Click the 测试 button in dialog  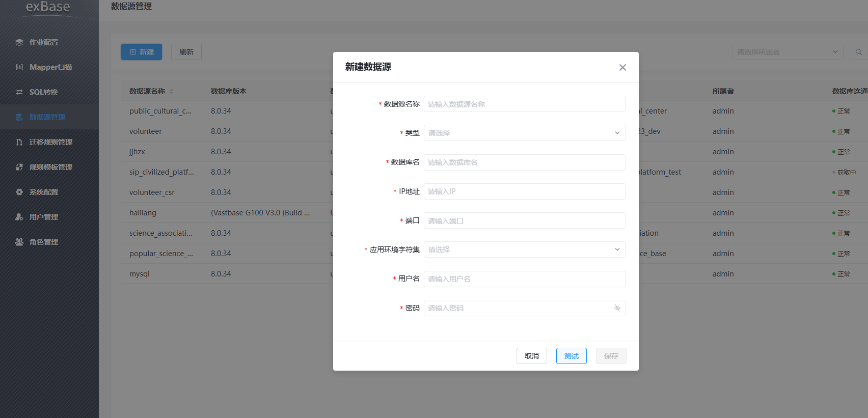pyautogui.click(x=572, y=356)
